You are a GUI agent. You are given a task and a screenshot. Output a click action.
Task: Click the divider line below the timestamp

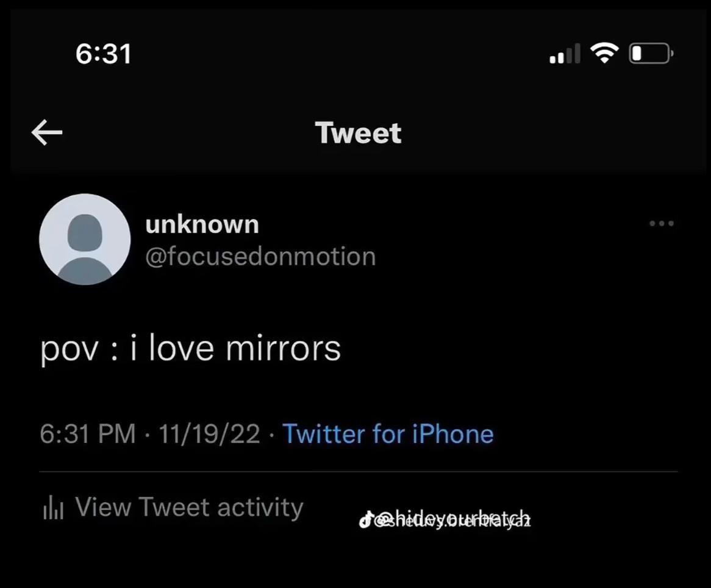[359, 472]
